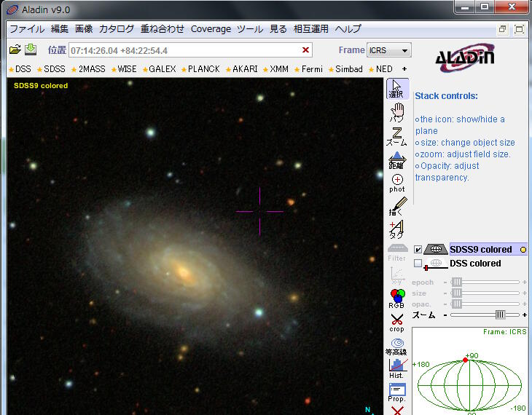Image resolution: width=532 pixels, height=415 pixels.
Task: Click the SDSS9 colored plane icon
Action: tap(436, 249)
